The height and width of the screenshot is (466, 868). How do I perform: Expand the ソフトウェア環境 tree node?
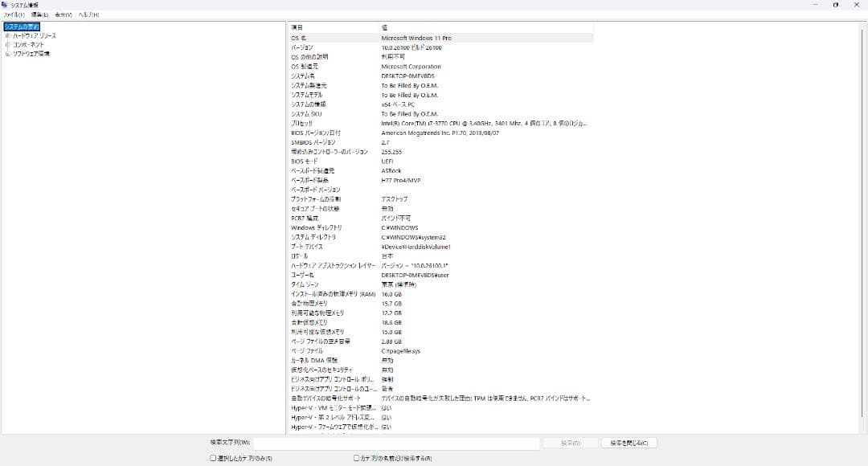pos(7,52)
